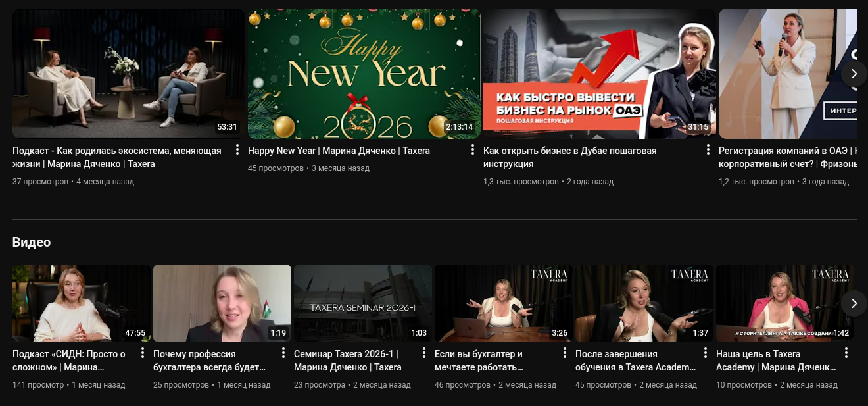868x406 pixels.
Task: Open three-dot menu for the first podcast video
Action: [237, 150]
